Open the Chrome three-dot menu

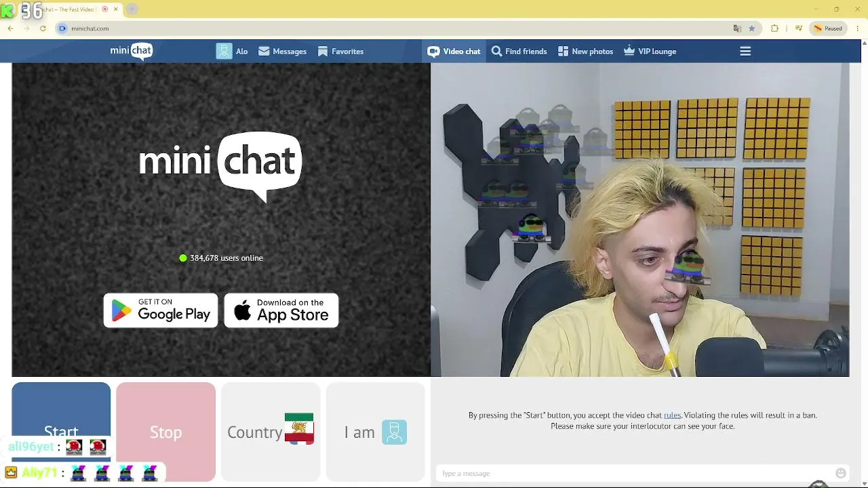click(x=858, y=28)
